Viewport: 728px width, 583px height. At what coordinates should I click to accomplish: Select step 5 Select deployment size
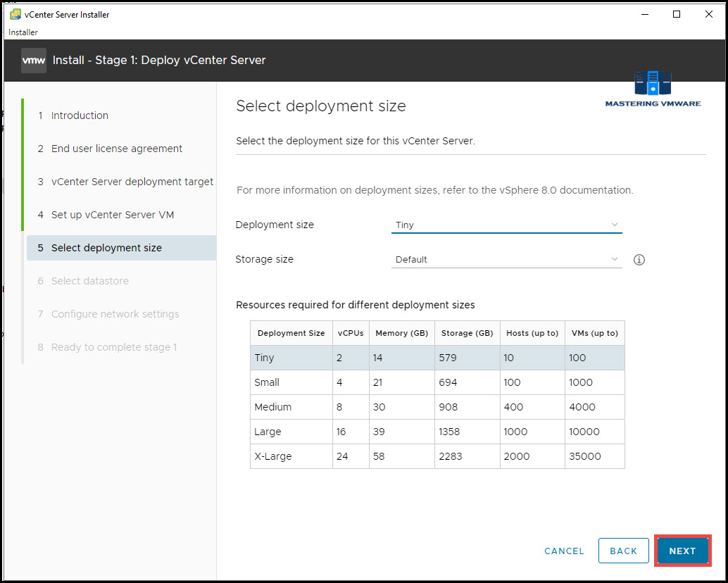click(122, 248)
